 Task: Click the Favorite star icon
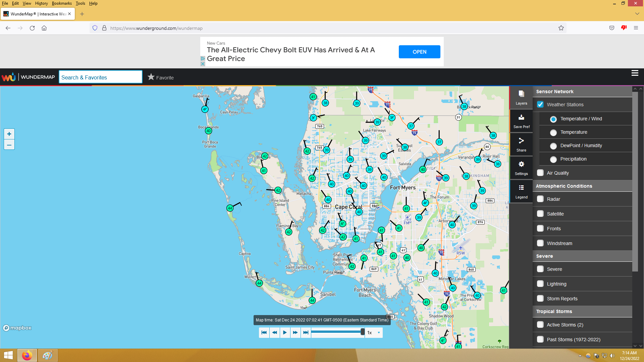151,77
